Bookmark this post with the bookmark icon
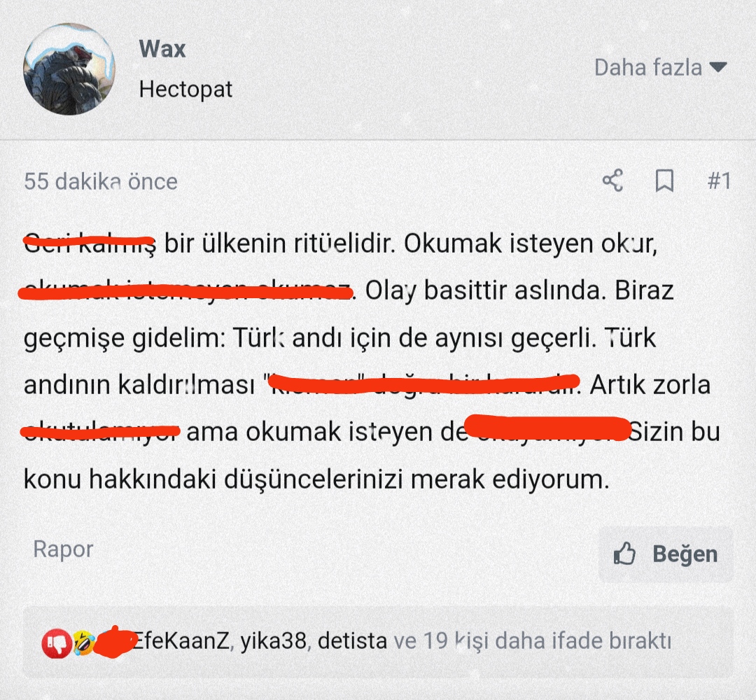The width and height of the screenshot is (756, 700). (x=664, y=181)
